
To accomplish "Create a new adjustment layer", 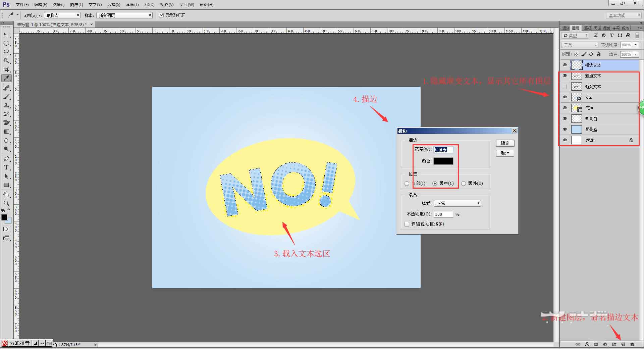I will [x=605, y=344].
